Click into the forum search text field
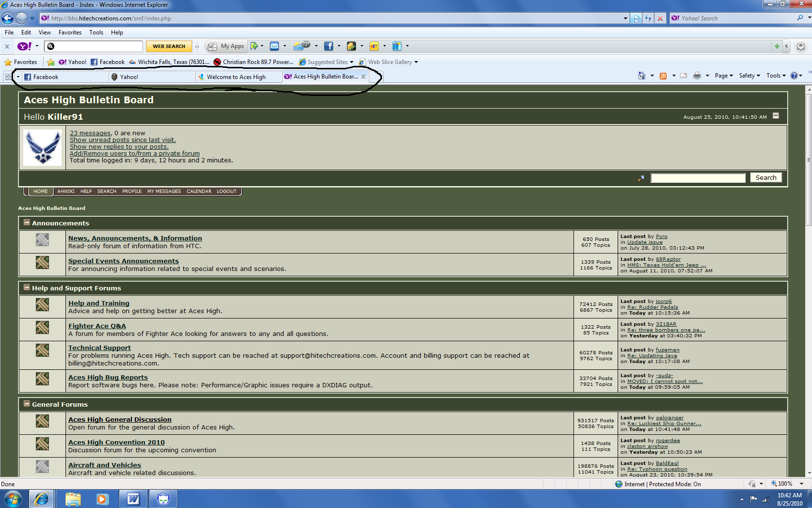This screenshot has width=812, height=508. (698, 178)
